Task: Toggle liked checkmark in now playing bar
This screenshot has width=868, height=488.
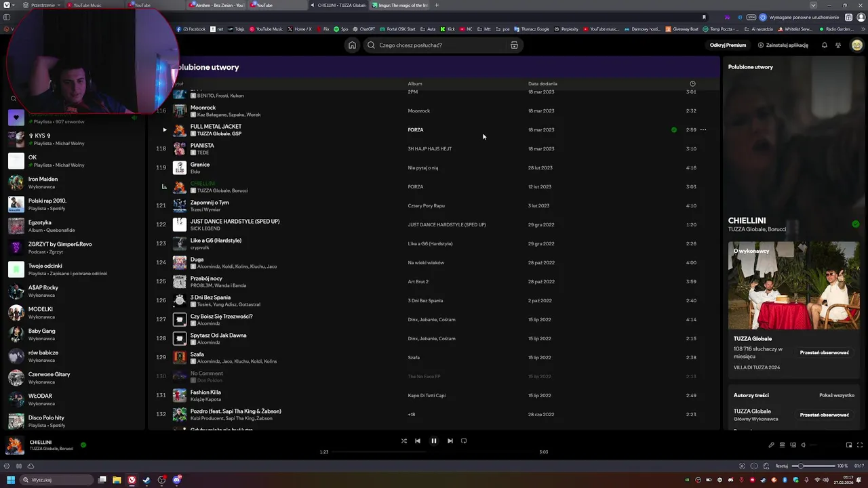Action: coord(83,445)
